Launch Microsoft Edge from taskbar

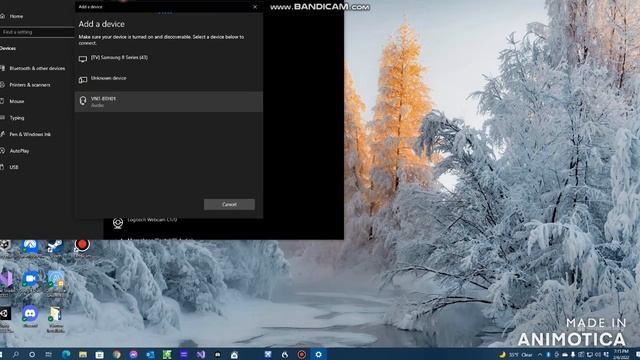tap(66, 355)
